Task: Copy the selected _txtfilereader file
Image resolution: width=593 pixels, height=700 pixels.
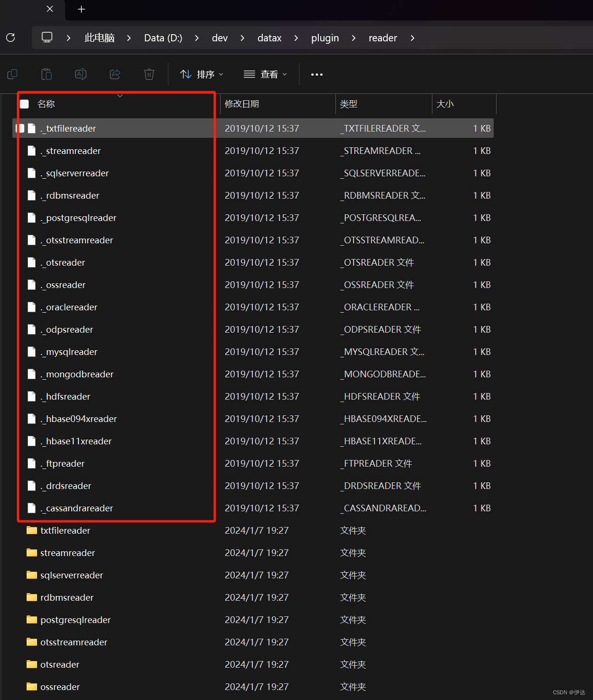Action: point(12,74)
